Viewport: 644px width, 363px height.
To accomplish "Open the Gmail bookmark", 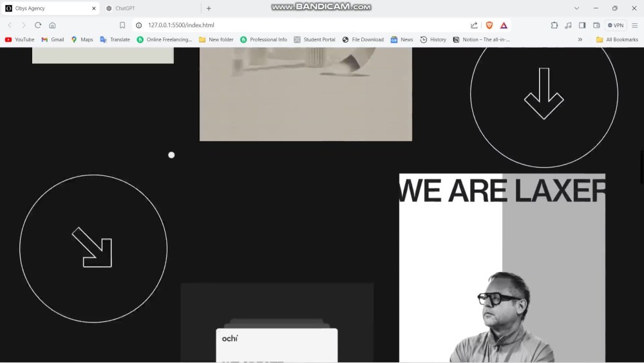I will (53, 39).
